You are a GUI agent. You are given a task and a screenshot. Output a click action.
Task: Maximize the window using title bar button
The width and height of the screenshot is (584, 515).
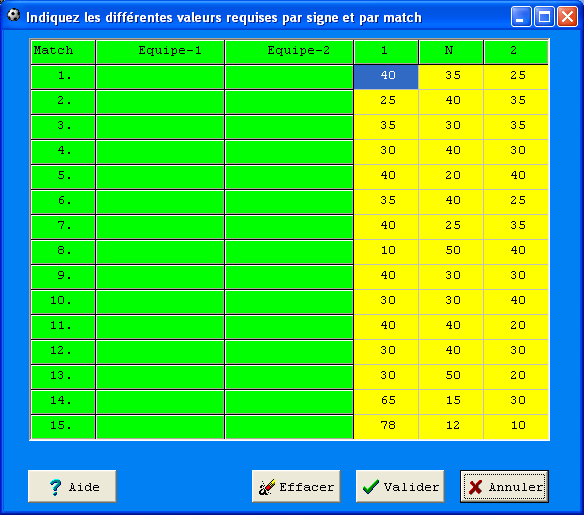(544, 17)
